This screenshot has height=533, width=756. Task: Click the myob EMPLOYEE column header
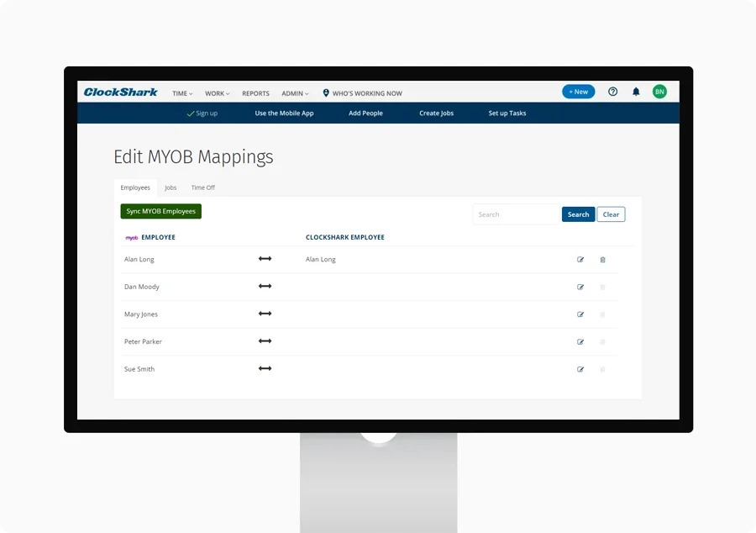150,237
